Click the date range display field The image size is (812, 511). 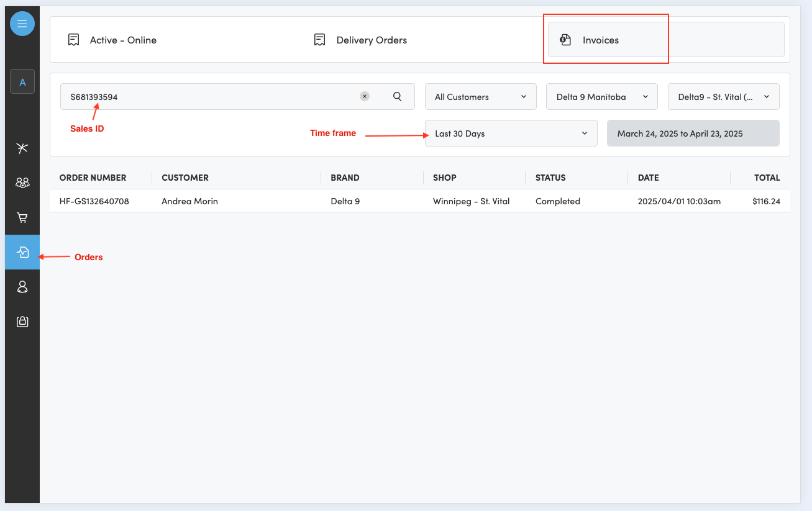(x=693, y=133)
